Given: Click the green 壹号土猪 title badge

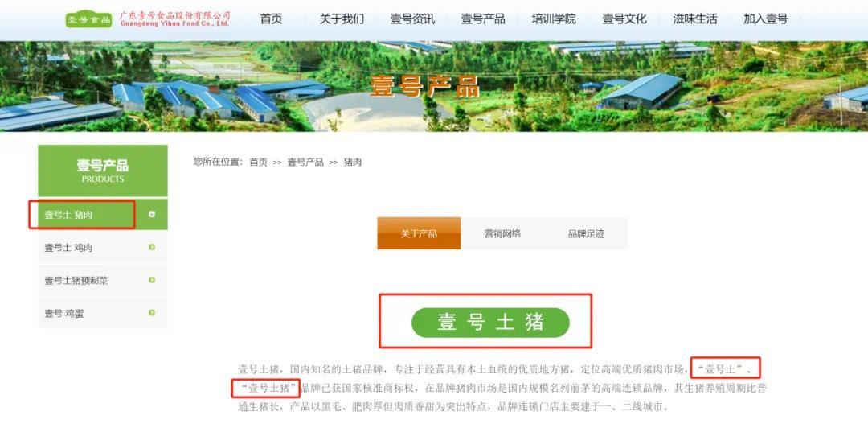Looking at the screenshot, I should coord(490,323).
